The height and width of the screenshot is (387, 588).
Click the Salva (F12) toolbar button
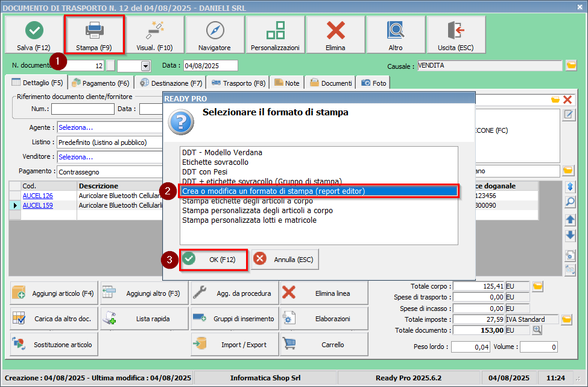34,35
